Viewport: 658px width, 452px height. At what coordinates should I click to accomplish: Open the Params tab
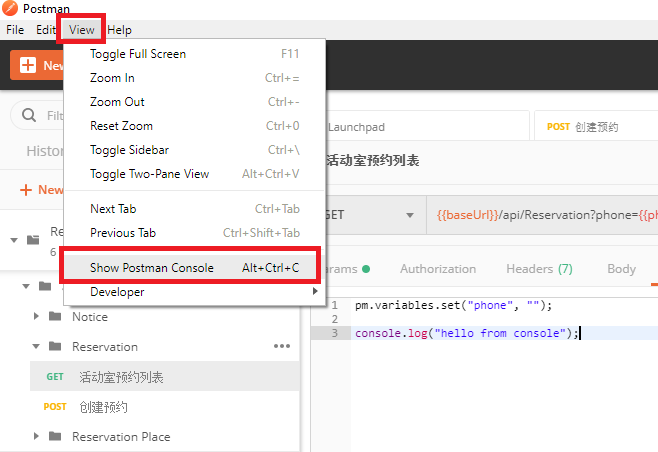tap(347, 269)
